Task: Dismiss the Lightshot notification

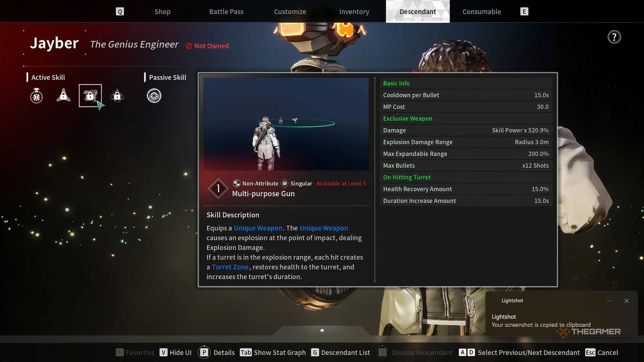Action: [626, 301]
